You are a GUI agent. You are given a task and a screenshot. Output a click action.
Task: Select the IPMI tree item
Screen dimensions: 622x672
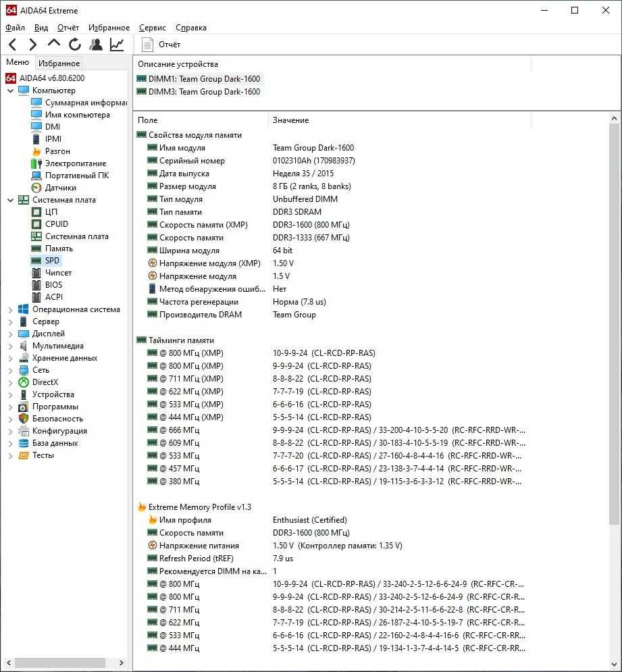coord(53,139)
